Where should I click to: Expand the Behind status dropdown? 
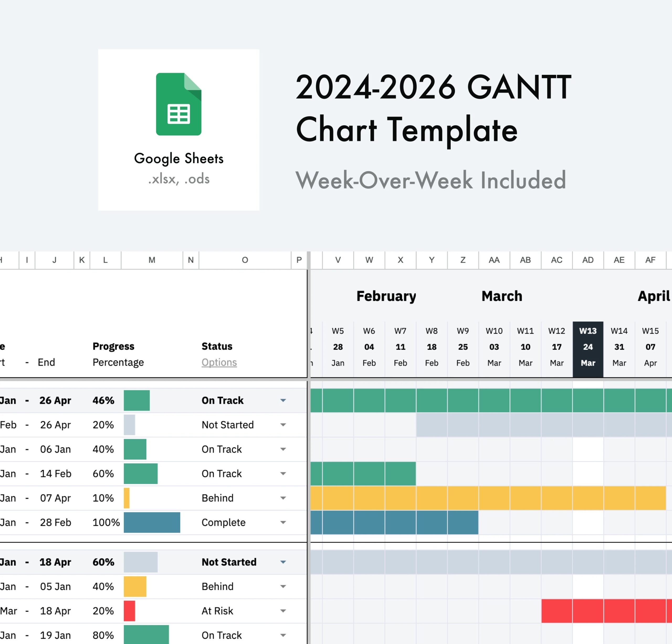pyautogui.click(x=283, y=498)
